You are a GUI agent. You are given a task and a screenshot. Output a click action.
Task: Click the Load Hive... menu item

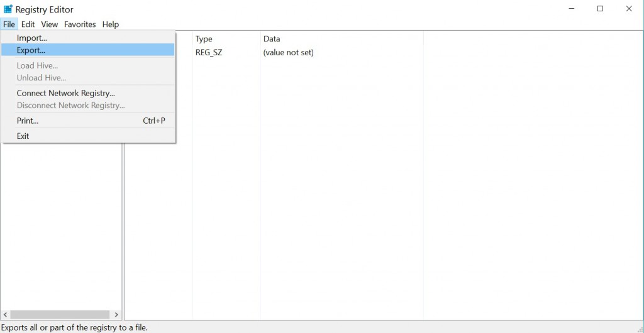[x=38, y=65]
